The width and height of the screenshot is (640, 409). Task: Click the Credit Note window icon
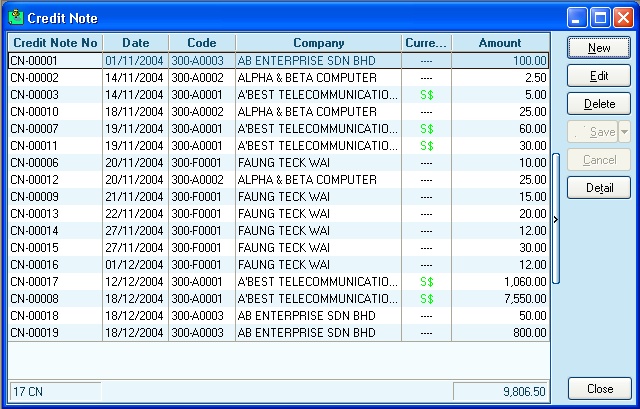click(x=16, y=17)
